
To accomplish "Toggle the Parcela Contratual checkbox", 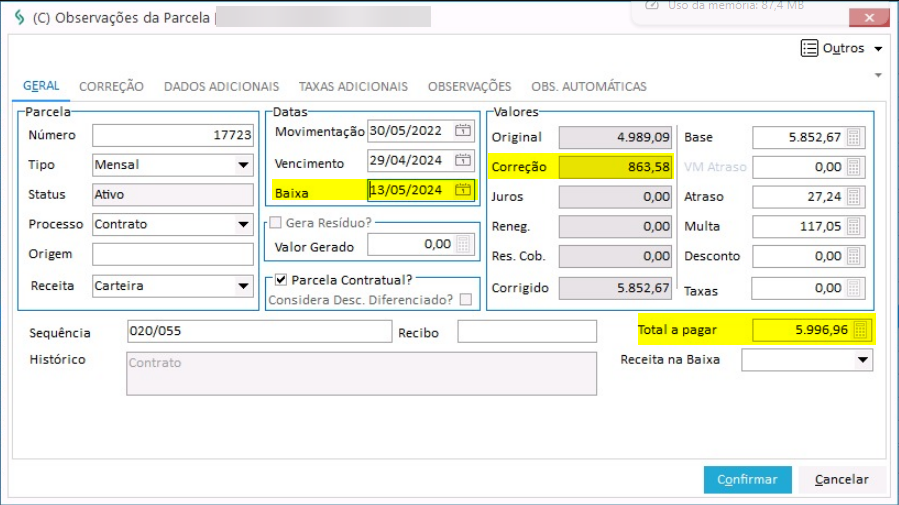I will coord(281,280).
